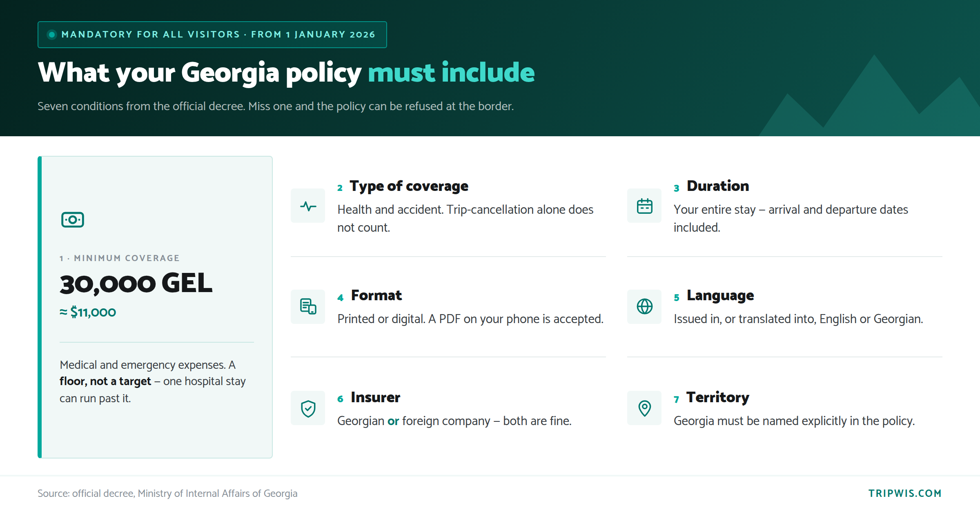
Task: Click the calendar icon beside Duration
Action: (644, 206)
